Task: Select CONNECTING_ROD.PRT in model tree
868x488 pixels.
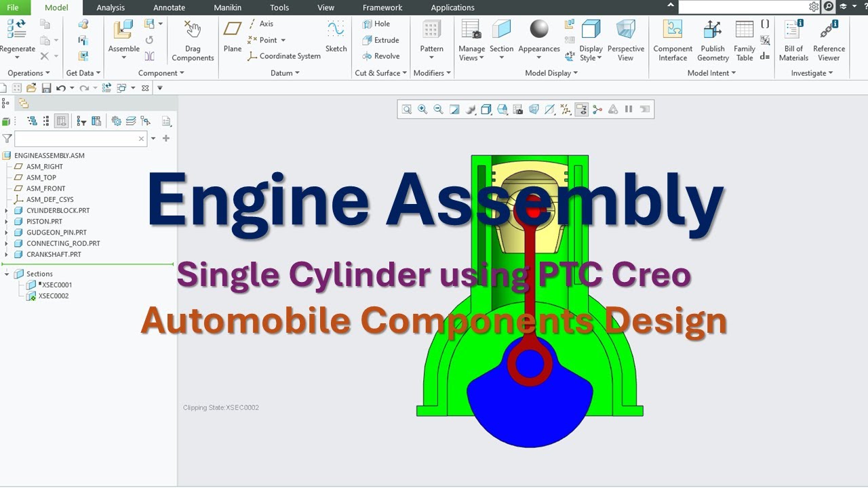Action: tap(63, 243)
